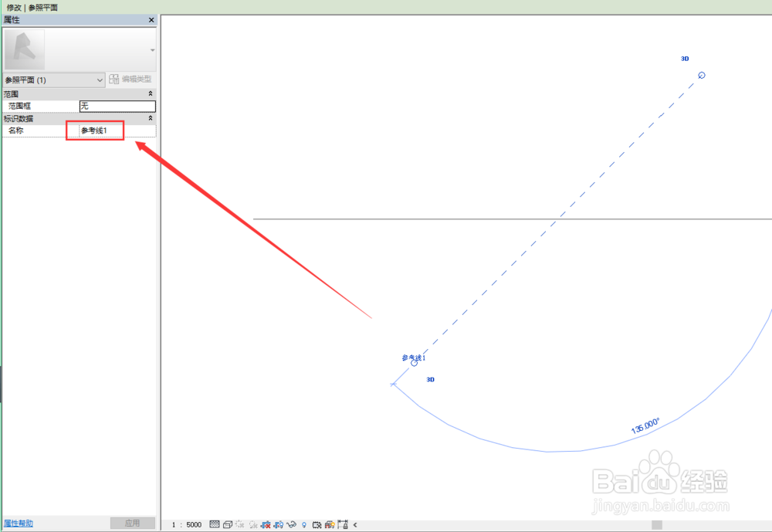Click the upper reference plane end grip circle
The width and height of the screenshot is (772, 532).
point(702,76)
